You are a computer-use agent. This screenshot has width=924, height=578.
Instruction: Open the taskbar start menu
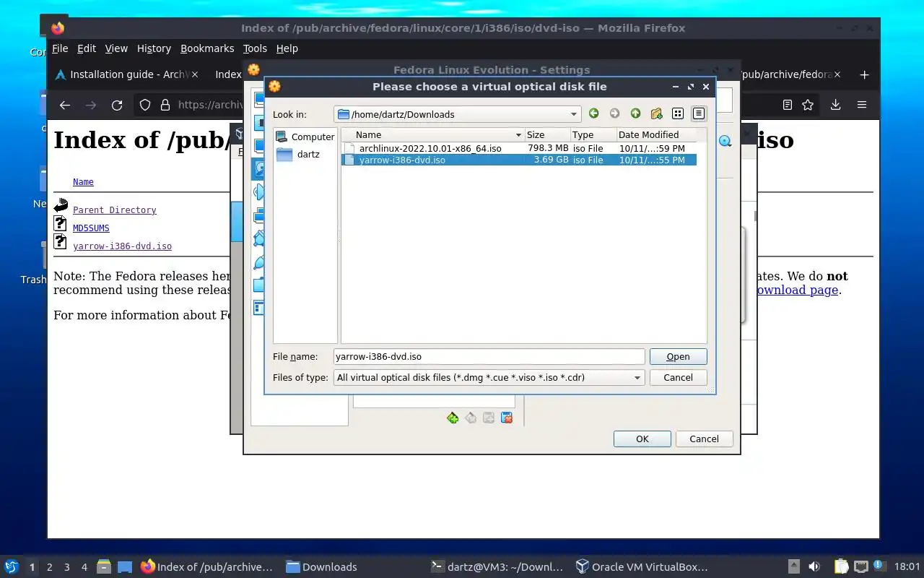[11, 566]
